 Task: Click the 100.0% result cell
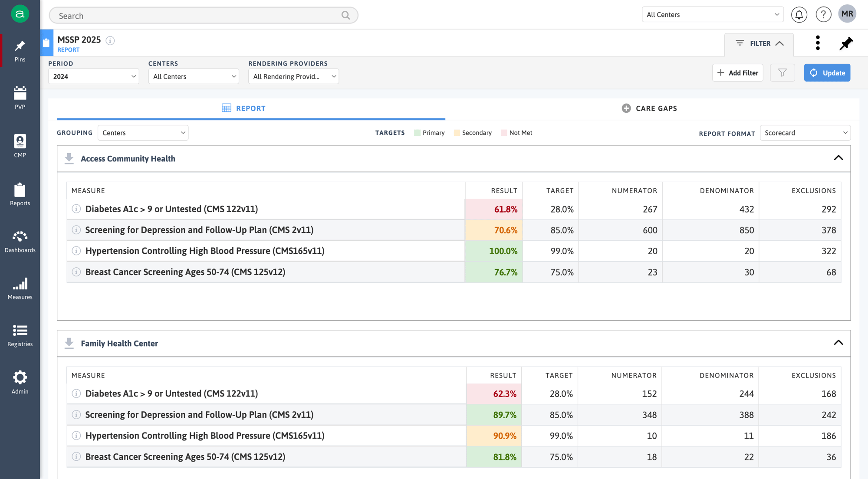(x=494, y=251)
